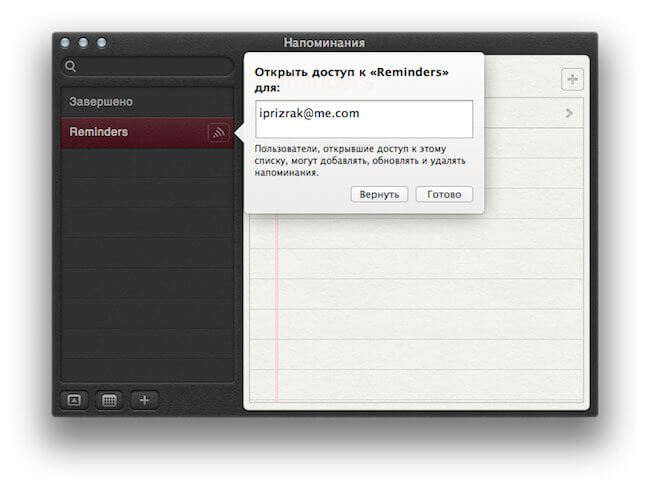Show the calendar grid view
650x489 pixels.
pos(109,400)
